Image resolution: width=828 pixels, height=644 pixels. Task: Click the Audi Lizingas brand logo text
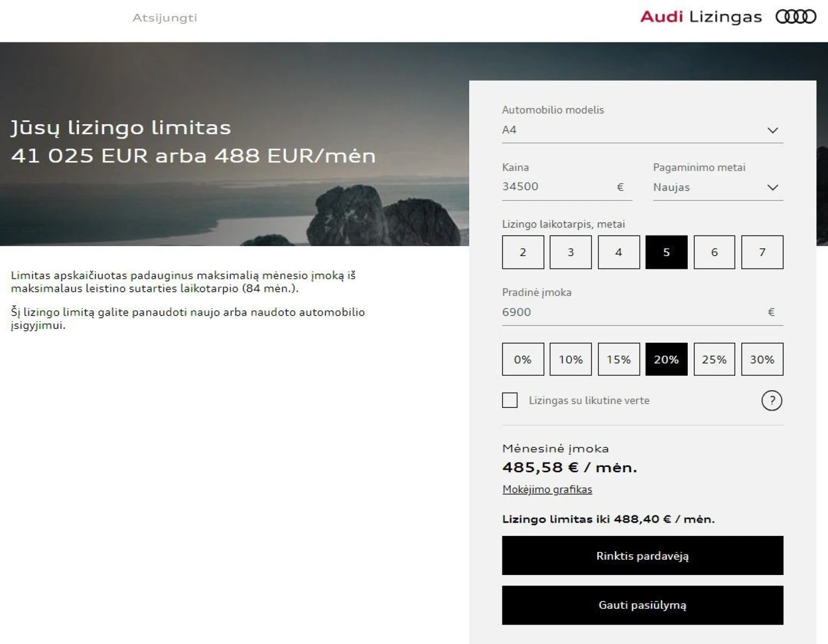(700, 17)
